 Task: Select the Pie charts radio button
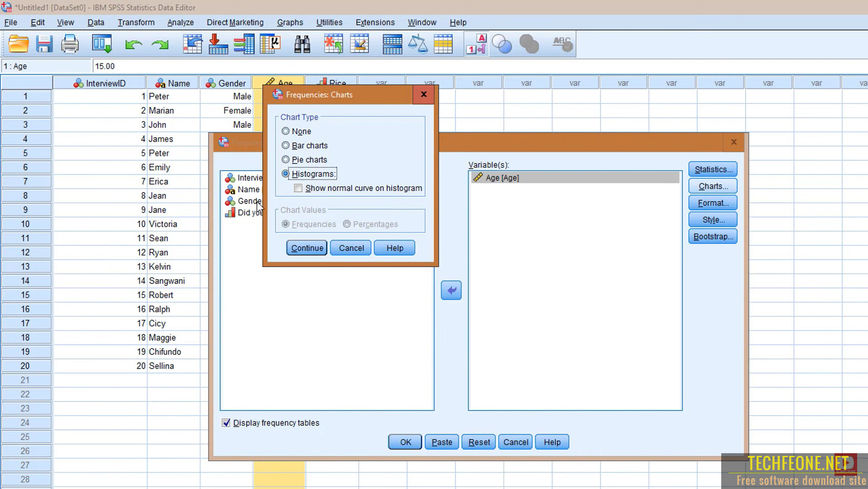click(285, 160)
